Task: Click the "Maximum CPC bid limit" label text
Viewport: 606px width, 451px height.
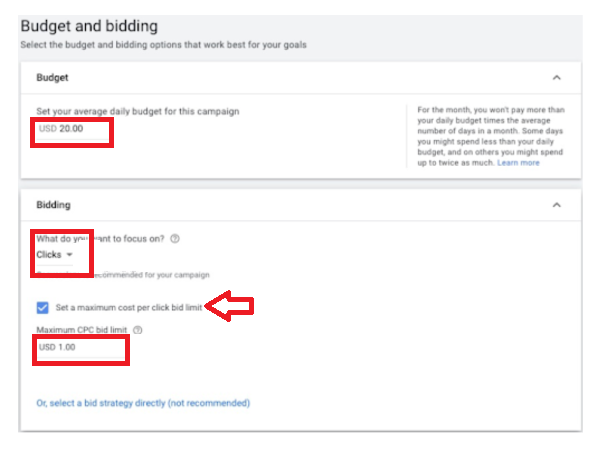Action: click(82, 330)
